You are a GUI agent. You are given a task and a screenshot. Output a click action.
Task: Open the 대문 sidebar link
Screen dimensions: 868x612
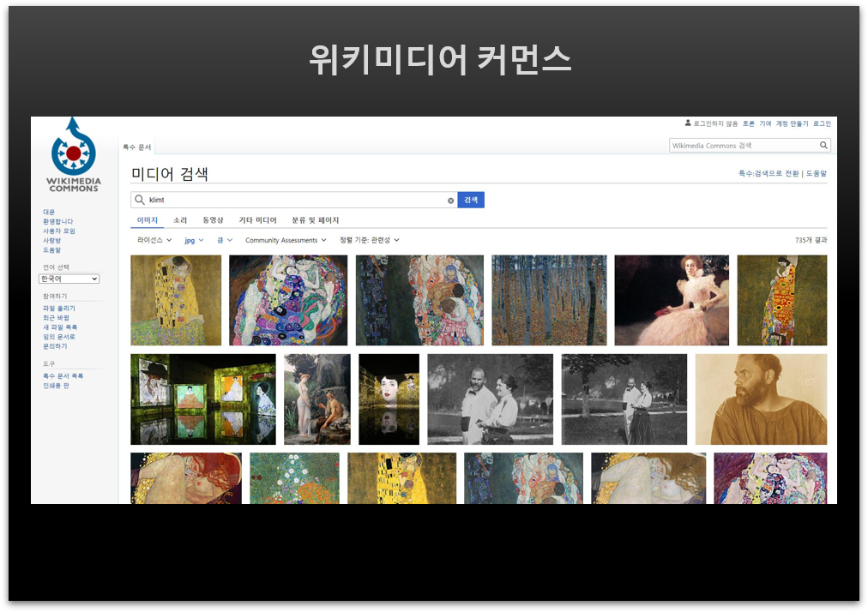pyautogui.click(x=49, y=212)
